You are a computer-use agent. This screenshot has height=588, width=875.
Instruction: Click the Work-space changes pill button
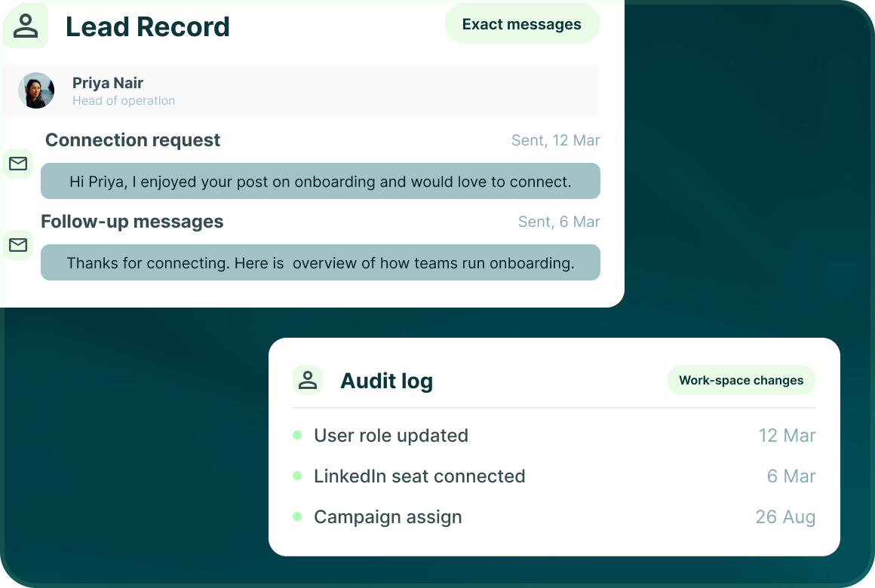(741, 380)
